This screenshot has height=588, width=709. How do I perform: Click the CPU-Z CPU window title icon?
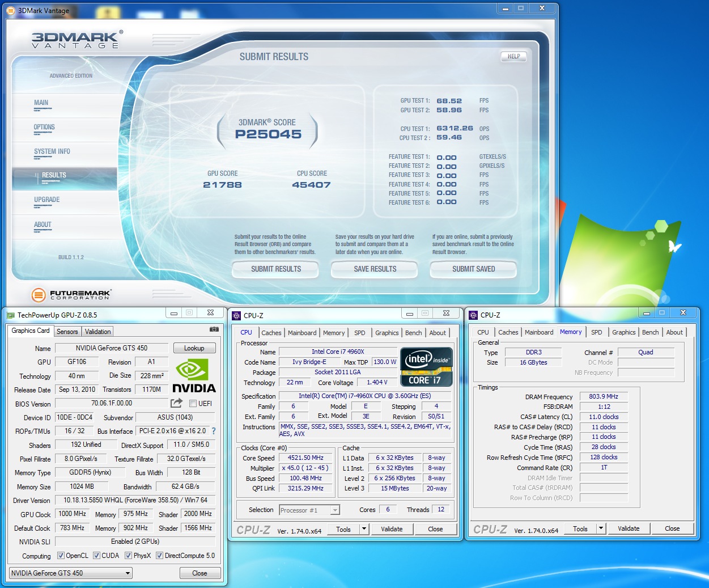point(236,315)
